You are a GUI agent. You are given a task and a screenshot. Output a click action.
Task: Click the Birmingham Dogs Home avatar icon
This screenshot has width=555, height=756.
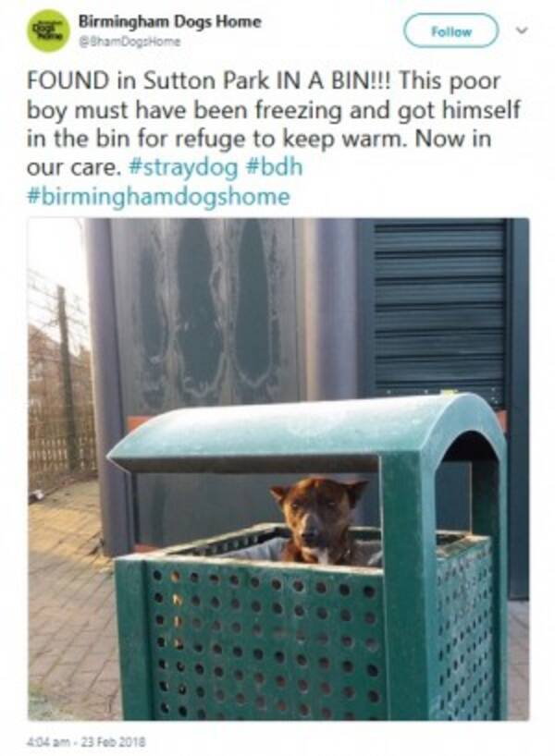coord(48,30)
